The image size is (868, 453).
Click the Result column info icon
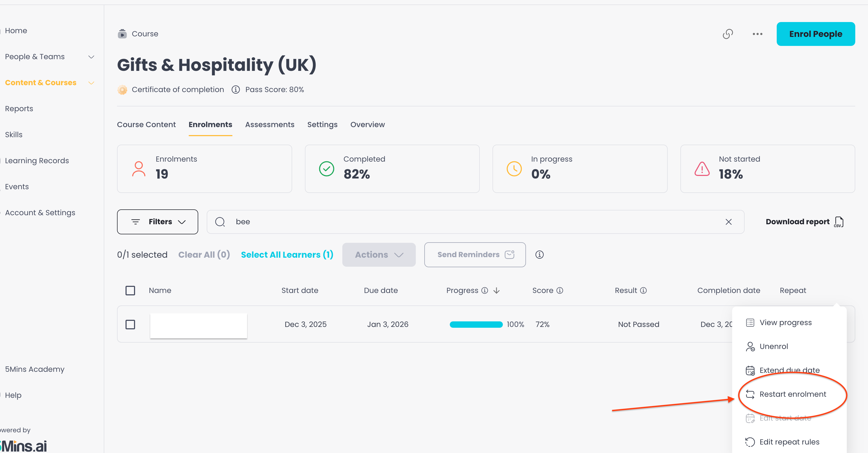point(643,291)
